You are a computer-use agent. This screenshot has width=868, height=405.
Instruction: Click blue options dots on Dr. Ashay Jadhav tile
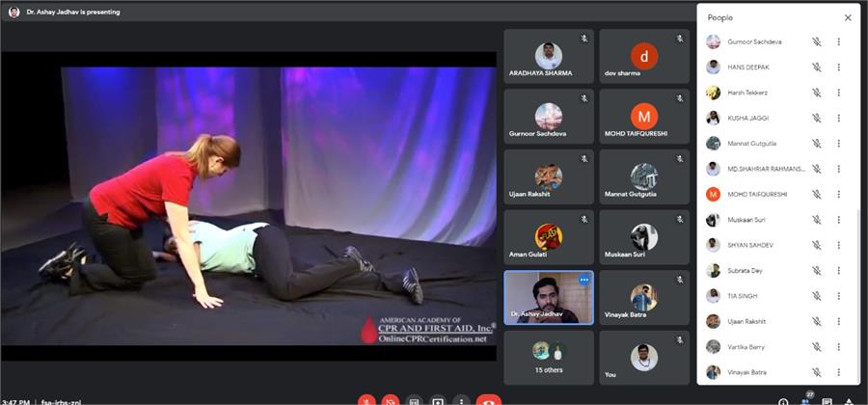tap(583, 280)
